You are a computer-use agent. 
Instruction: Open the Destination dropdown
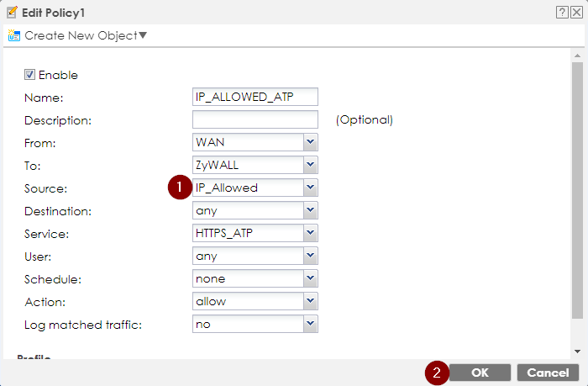coord(310,210)
